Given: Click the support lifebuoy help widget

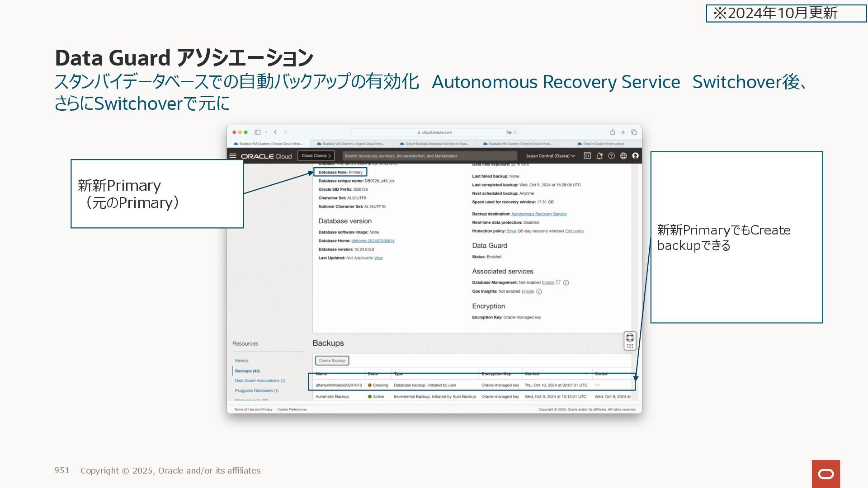Looking at the screenshot, I should 630,338.
